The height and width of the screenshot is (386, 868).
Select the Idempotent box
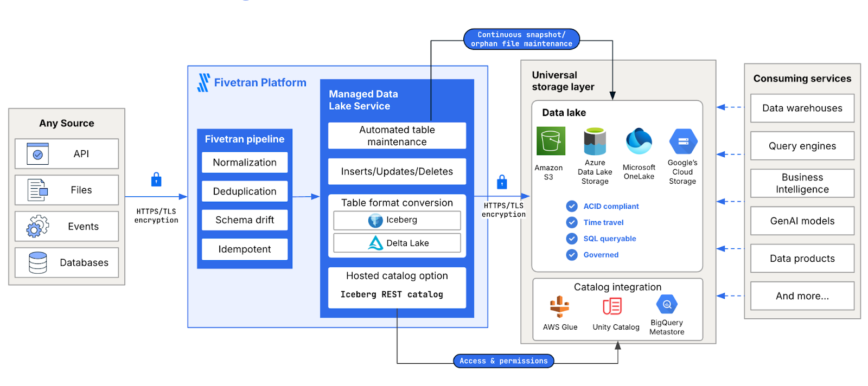click(245, 249)
